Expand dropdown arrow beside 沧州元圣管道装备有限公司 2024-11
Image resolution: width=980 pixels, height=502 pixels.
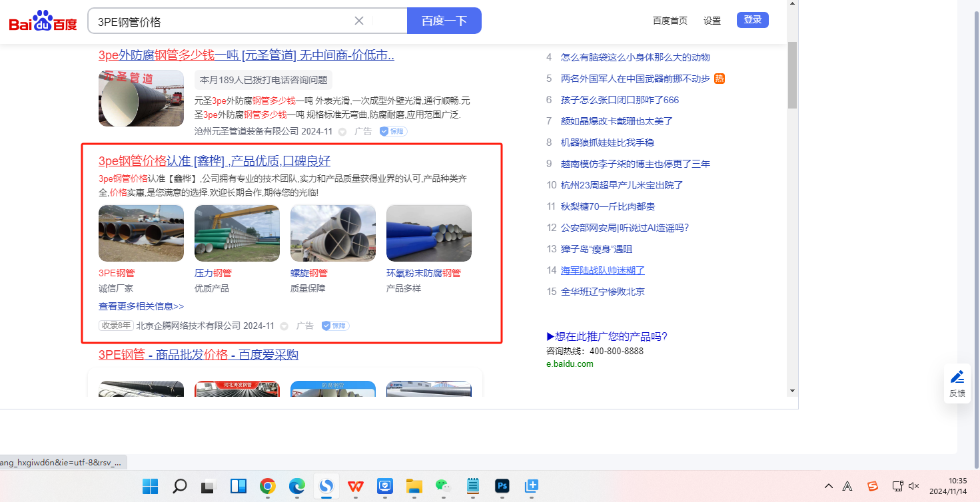click(x=342, y=132)
